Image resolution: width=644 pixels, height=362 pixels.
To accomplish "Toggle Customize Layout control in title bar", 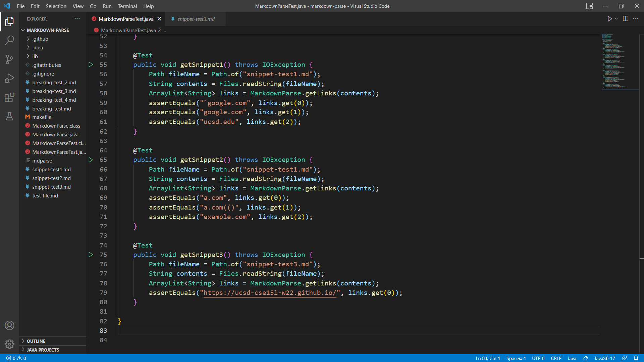I will click(x=589, y=6).
